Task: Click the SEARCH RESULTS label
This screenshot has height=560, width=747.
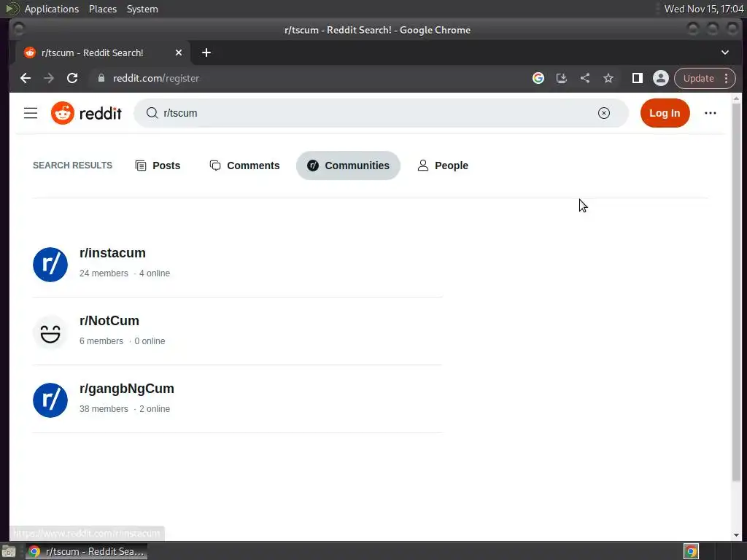Action: pyautogui.click(x=72, y=166)
